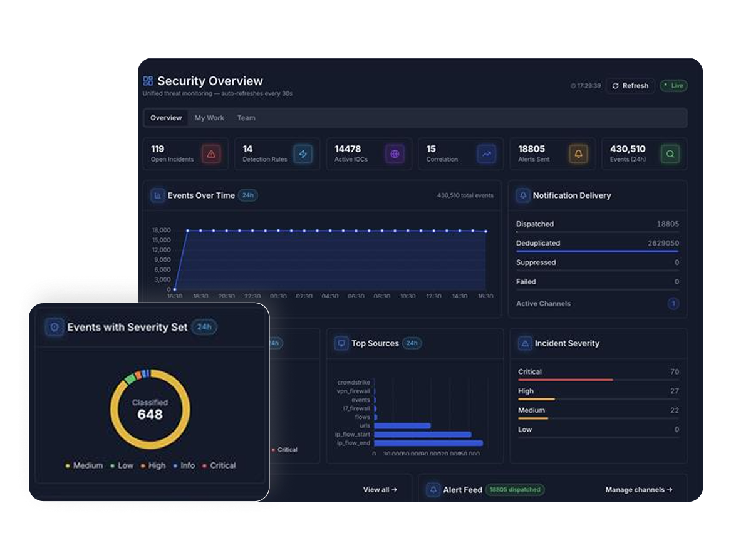Image resolution: width=731 pixels, height=560 pixels.
Task: Open the Team tab
Action: [x=246, y=118]
